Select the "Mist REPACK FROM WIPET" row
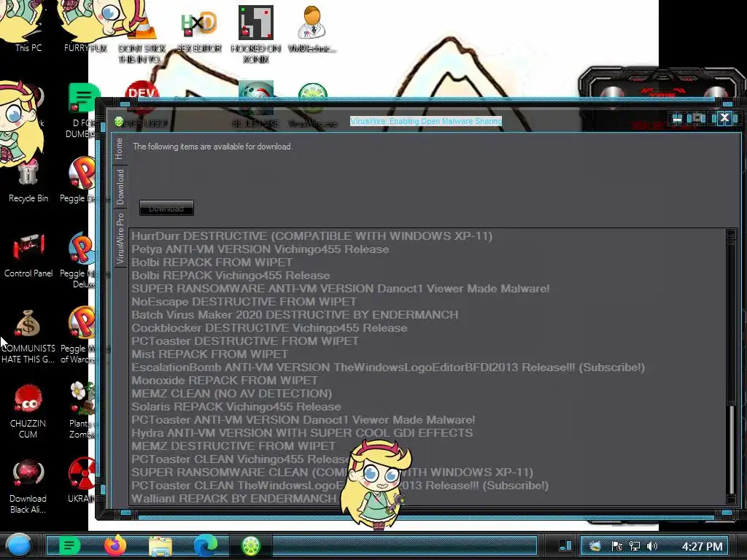The height and width of the screenshot is (560, 747). pyautogui.click(x=427, y=354)
